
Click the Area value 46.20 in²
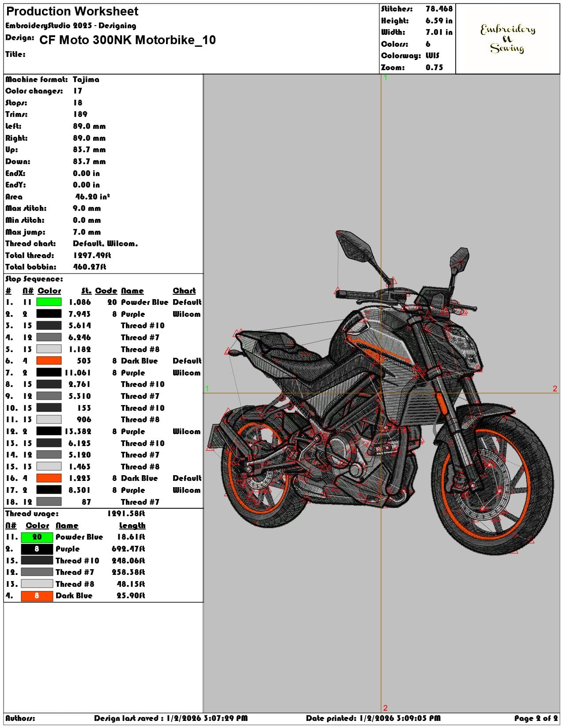[92, 197]
